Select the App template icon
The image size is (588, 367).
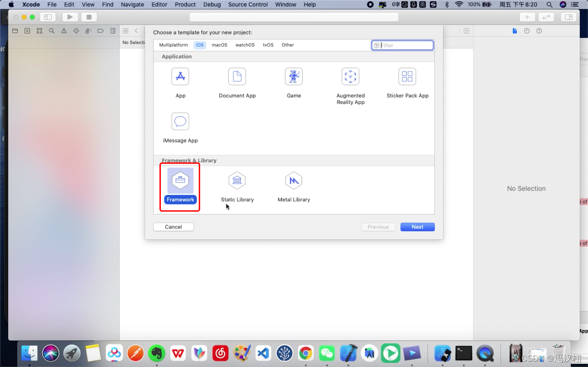(180, 76)
